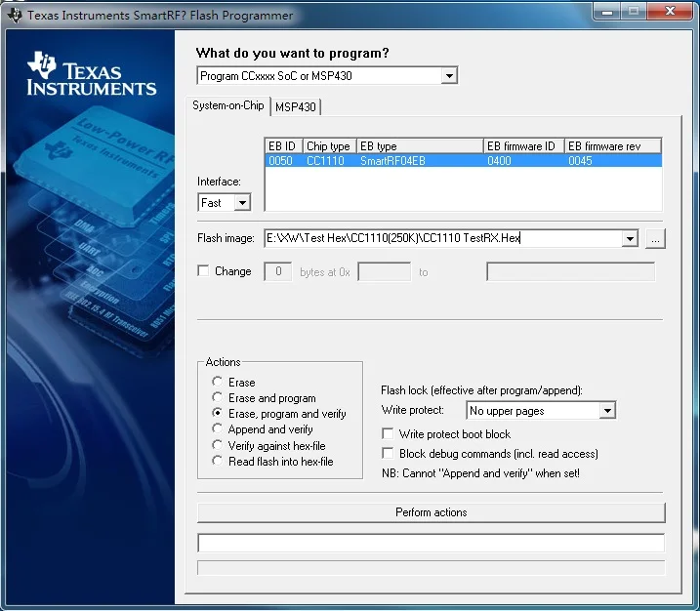Click the 'to' value field after Change
The height and width of the screenshot is (611, 700).
570,271
